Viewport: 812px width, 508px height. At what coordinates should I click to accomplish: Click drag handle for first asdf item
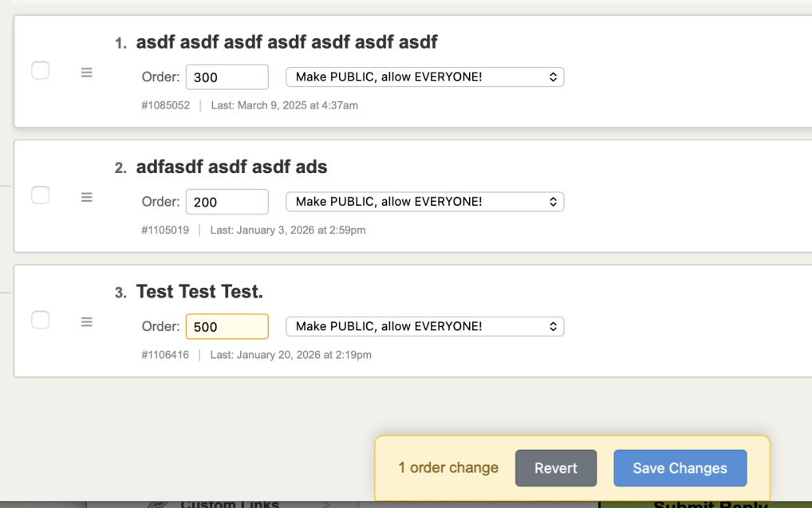(x=87, y=73)
